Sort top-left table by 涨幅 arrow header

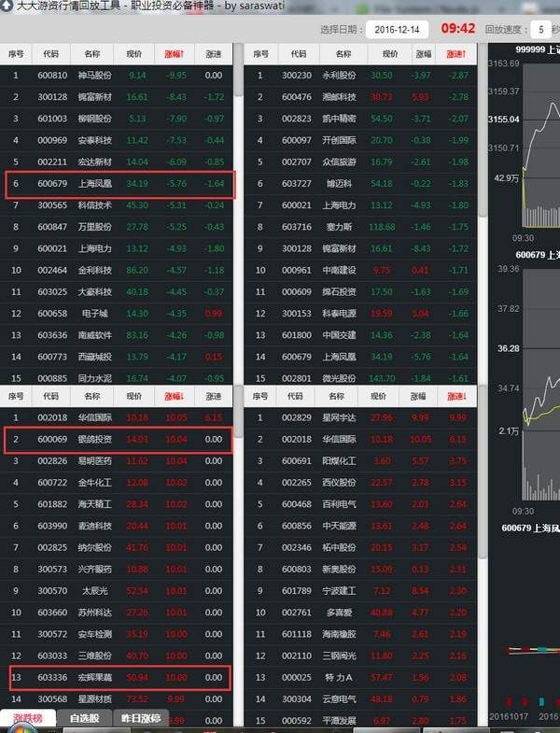175,54
